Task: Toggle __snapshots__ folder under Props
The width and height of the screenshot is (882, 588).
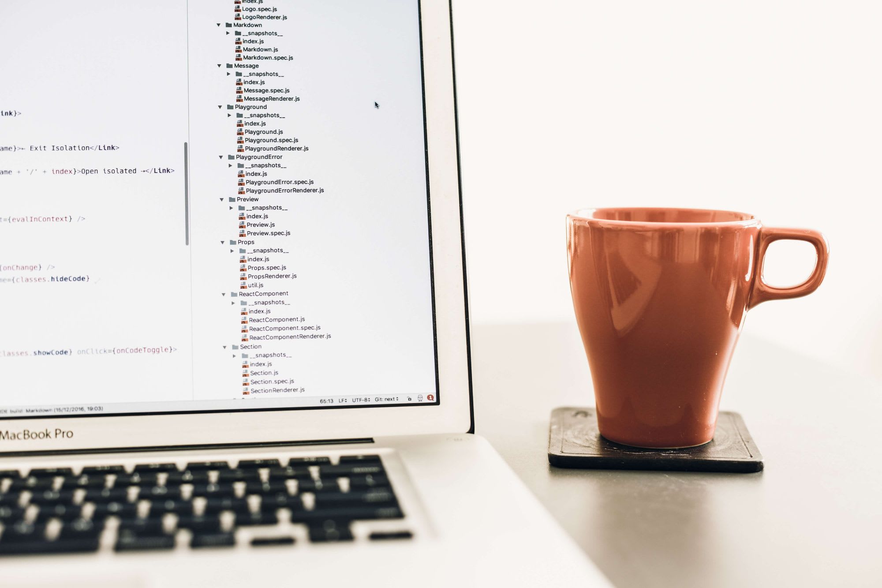Action: coord(232,249)
